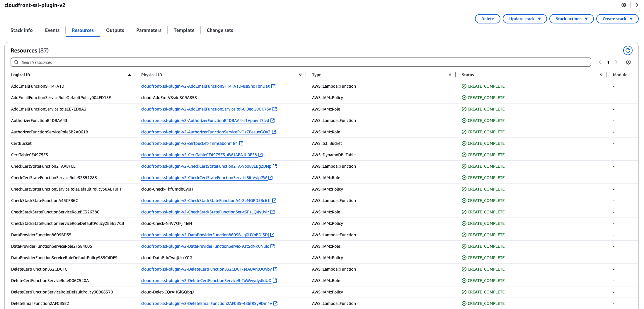Click CREATE_COMPLETE status icon for CertBucket row

[464, 143]
